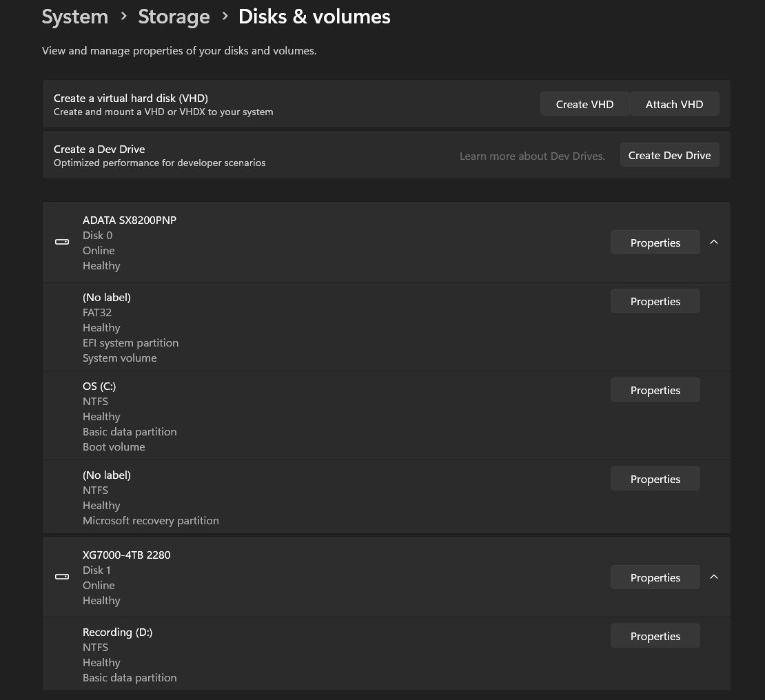Click the XG7000-4TB 2280 disk drive icon

coord(62,577)
